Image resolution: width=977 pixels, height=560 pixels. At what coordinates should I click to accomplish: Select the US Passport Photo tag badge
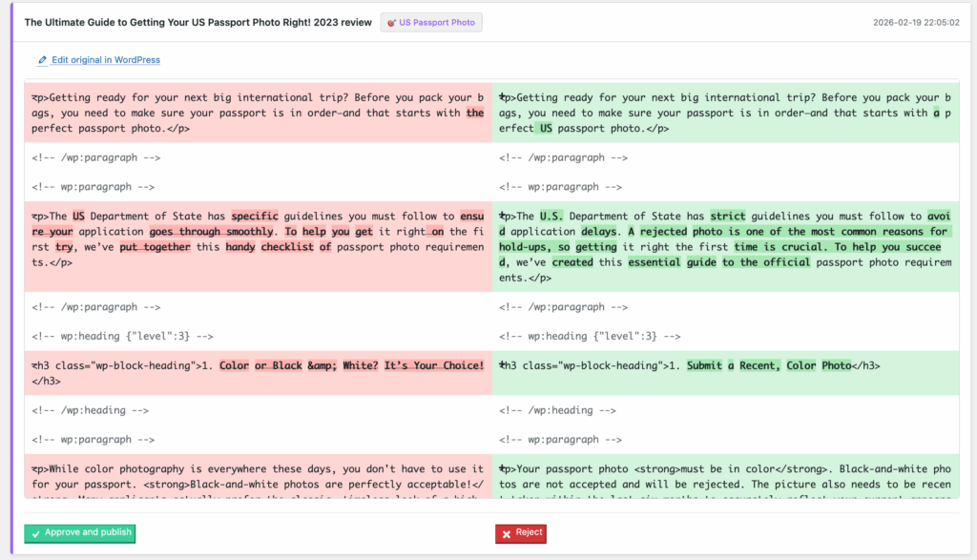(x=430, y=22)
